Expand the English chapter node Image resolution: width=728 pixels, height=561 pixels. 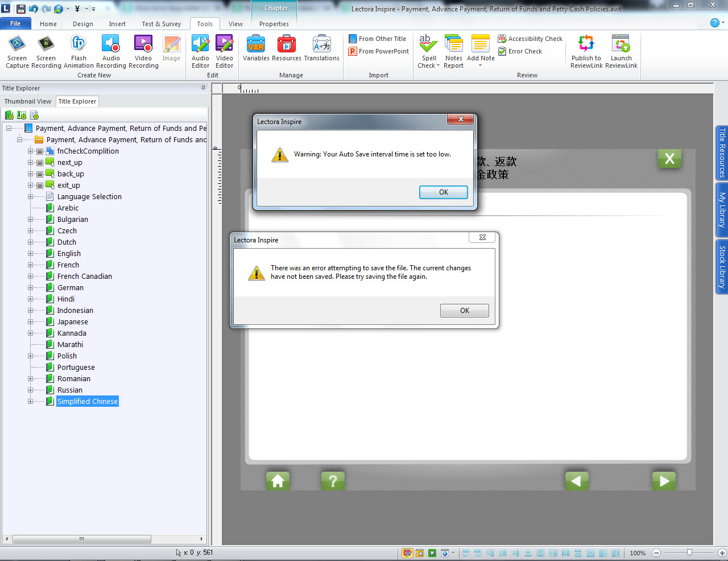tap(31, 253)
